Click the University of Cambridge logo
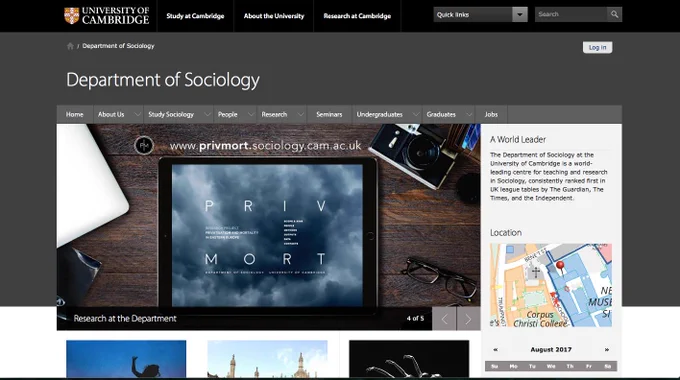Image resolution: width=680 pixels, height=380 pixels. tap(107, 16)
